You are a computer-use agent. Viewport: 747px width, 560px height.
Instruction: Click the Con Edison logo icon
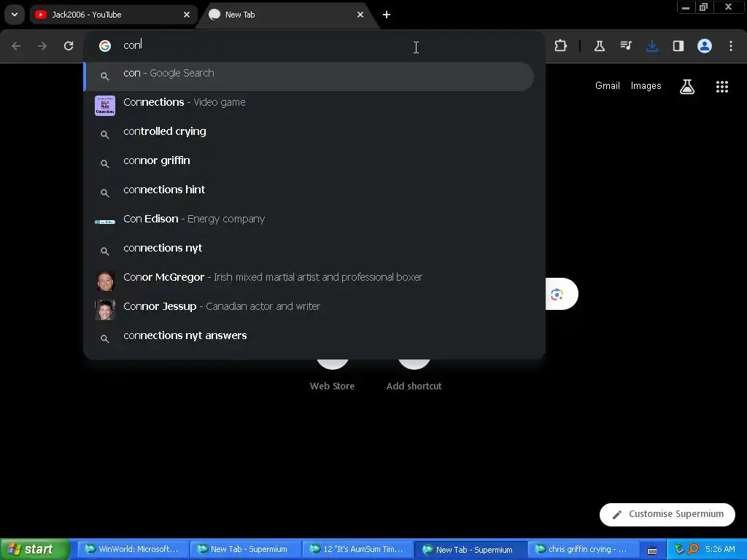(x=105, y=222)
